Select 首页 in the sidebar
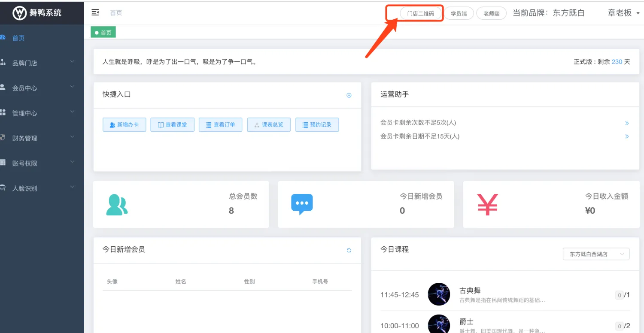The width and height of the screenshot is (644, 333). point(18,38)
